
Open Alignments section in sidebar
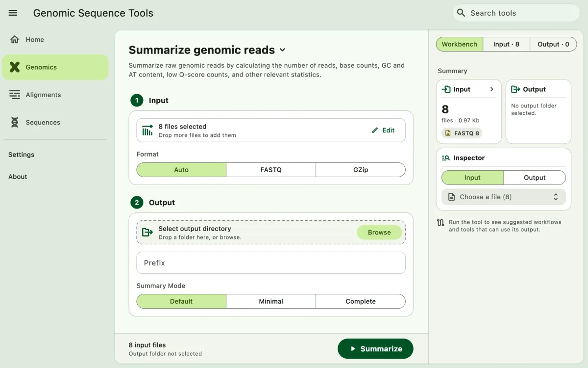pyautogui.click(x=55, y=95)
